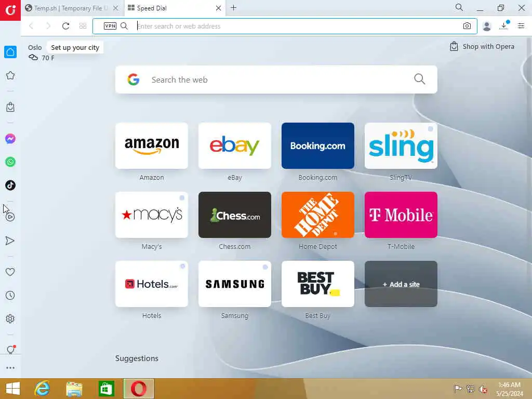Click Add a site tile
This screenshot has width=532, height=399.
[401, 284]
